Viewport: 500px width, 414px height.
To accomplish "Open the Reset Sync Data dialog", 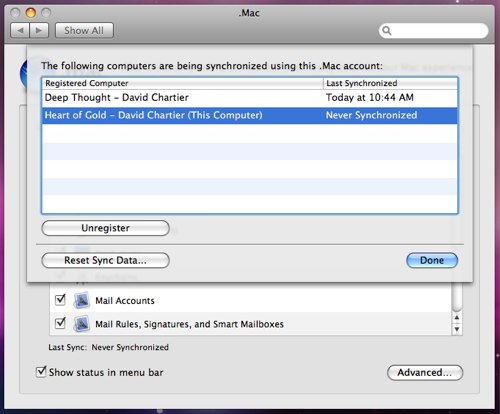I will tap(105, 260).
